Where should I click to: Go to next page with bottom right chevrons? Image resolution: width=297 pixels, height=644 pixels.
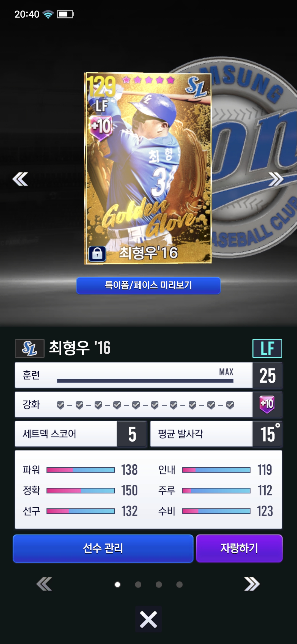(252, 584)
